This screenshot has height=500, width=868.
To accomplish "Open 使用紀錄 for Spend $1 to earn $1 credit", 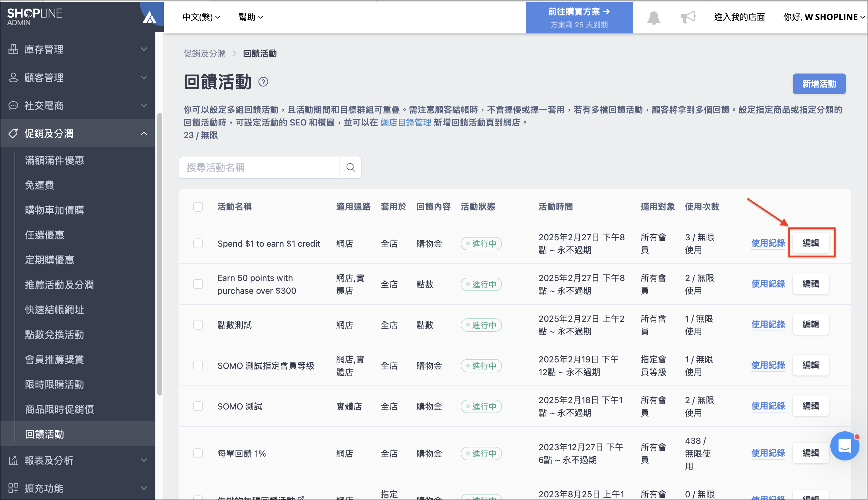I will coord(768,243).
